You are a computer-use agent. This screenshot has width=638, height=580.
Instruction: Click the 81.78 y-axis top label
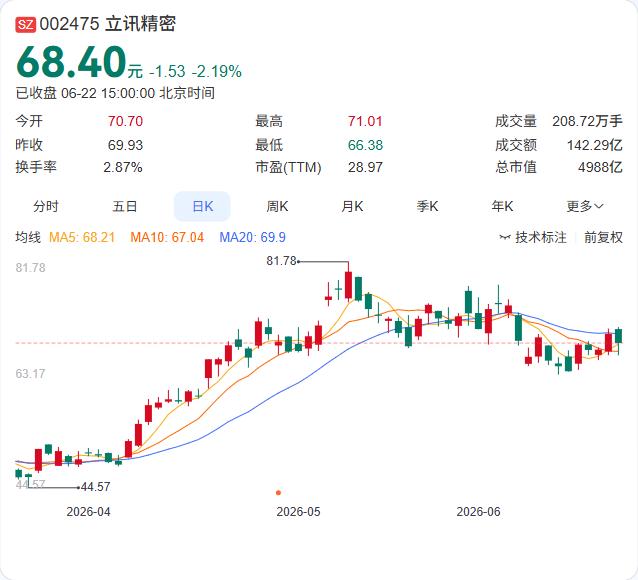point(30,268)
